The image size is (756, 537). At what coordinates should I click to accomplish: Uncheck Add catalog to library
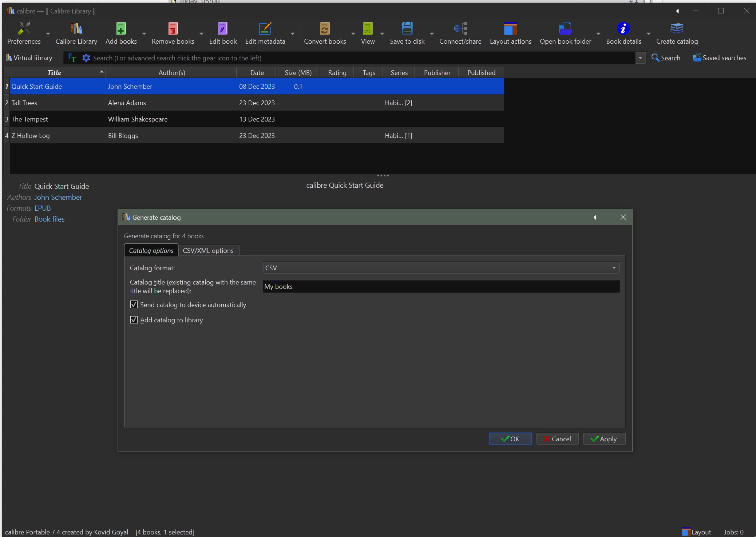[x=134, y=320]
